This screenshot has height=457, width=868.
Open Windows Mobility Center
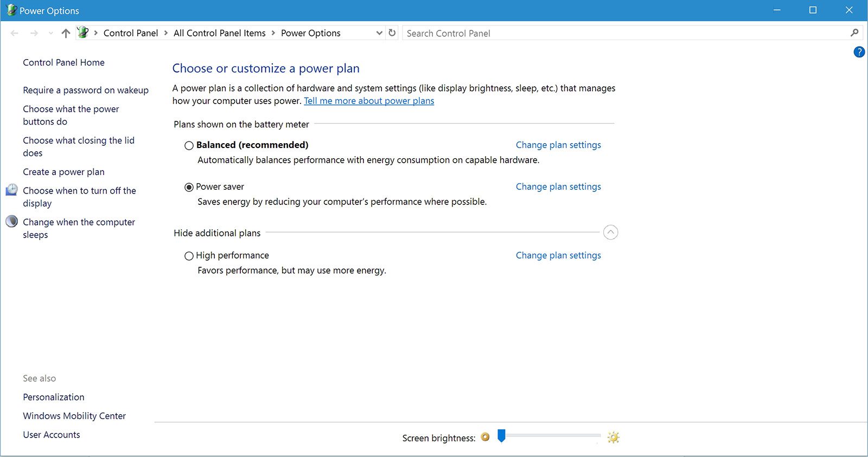click(74, 416)
